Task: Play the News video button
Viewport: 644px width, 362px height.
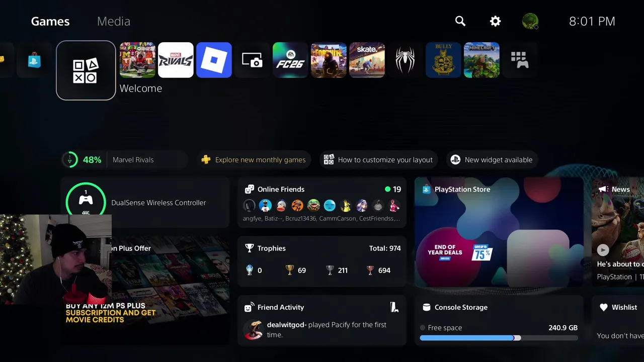Action: coord(603,250)
